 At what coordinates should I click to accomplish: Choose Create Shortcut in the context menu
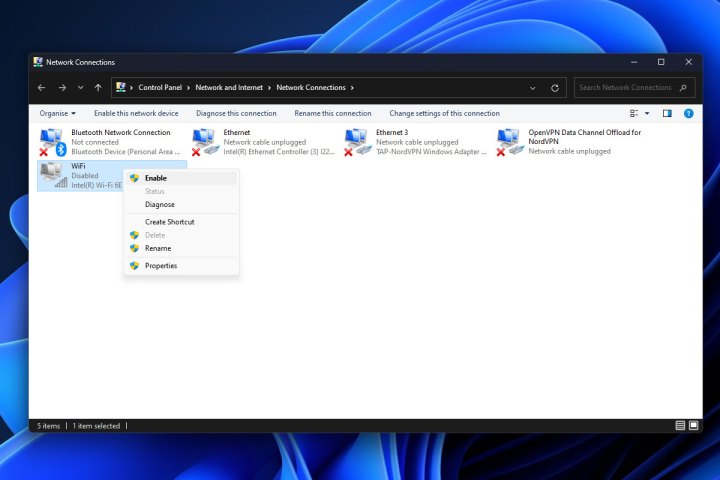point(181,222)
